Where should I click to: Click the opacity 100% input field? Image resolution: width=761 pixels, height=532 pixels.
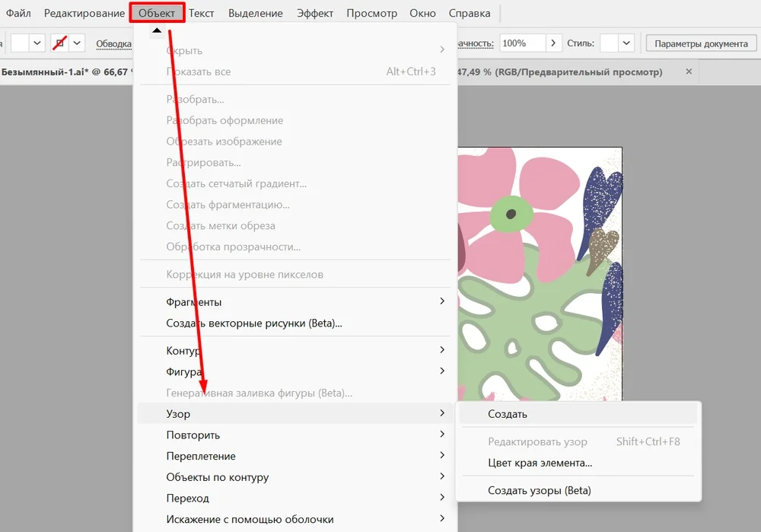[x=522, y=43]
